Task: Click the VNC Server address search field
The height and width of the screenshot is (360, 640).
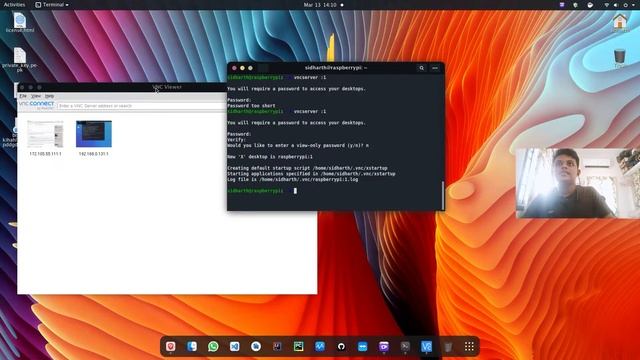Action: coord(142,106)
